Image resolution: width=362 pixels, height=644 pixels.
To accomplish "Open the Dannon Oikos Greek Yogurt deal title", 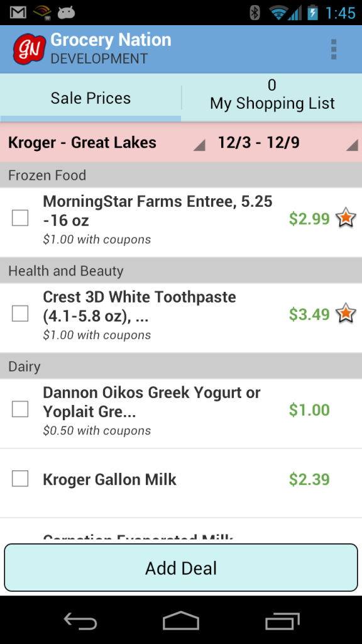I will pos(151,402).
